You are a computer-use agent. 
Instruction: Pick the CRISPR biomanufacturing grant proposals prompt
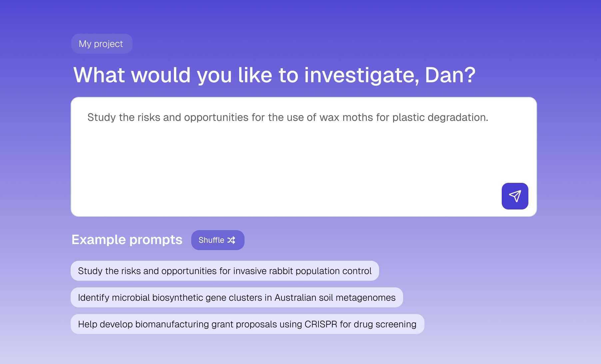click(247, 324)
